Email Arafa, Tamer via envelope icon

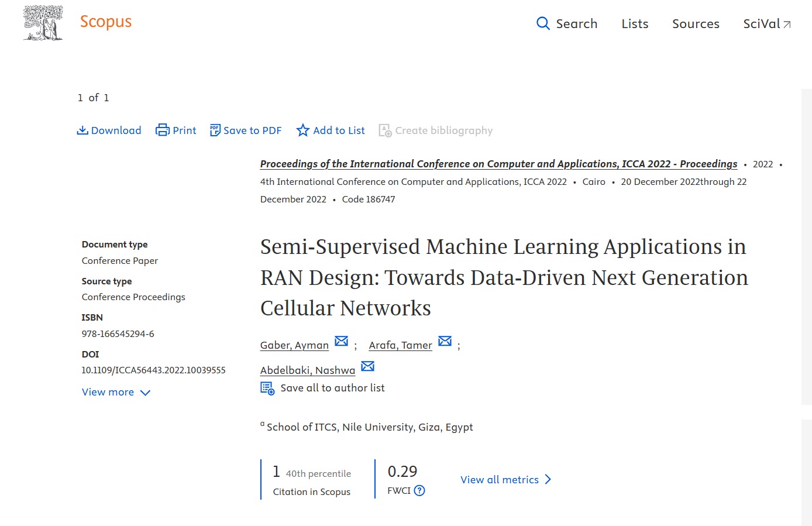click(445, 341)
